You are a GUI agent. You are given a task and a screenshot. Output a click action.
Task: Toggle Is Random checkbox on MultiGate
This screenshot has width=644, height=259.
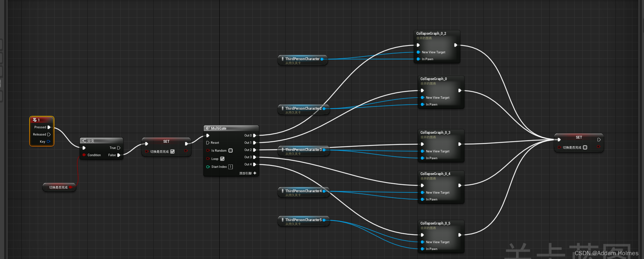pyautogui.click(x=231, y=150)
